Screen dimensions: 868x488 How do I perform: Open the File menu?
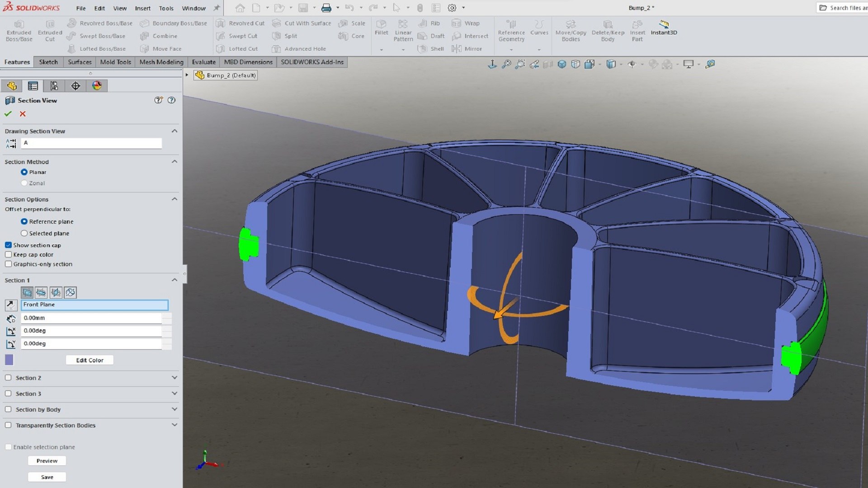pos(81,8)
